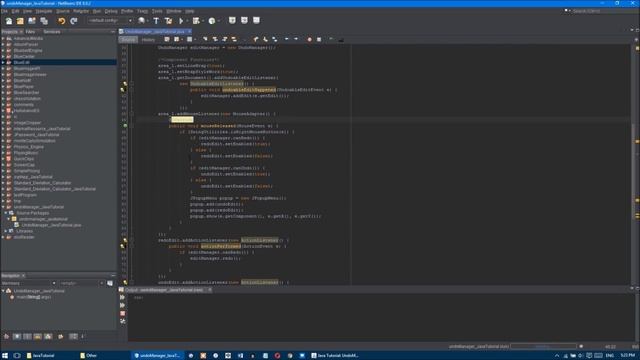
Task: Open JavaTutorial folder in taskbar
Action: click(40, 356)
